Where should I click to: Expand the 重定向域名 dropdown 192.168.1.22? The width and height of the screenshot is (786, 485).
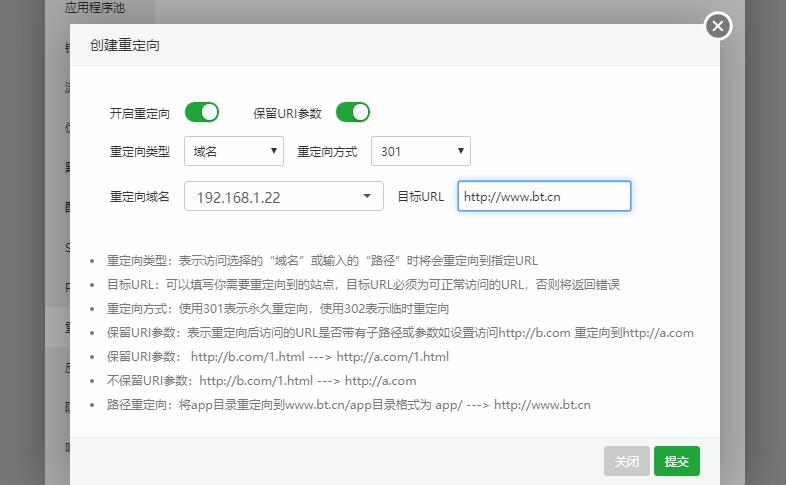click(284, 196)
